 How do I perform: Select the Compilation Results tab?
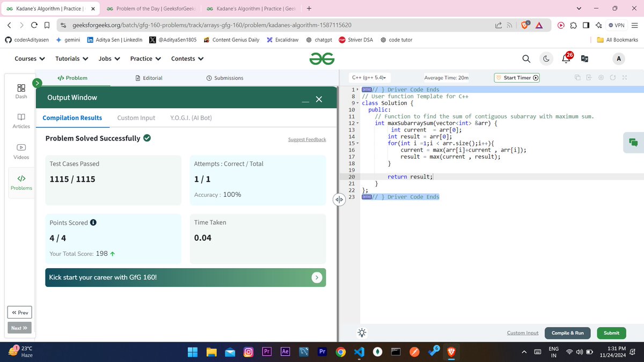tap(72, 118)
